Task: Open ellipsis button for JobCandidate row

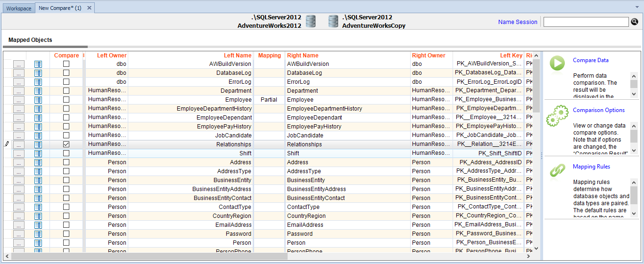Action: coord(18,136)
